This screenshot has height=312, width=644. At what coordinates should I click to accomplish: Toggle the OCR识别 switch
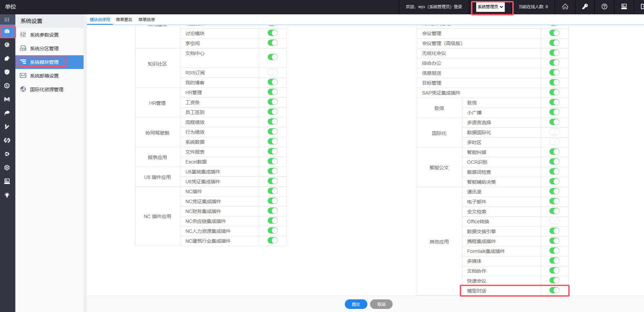tap(554, 161)
